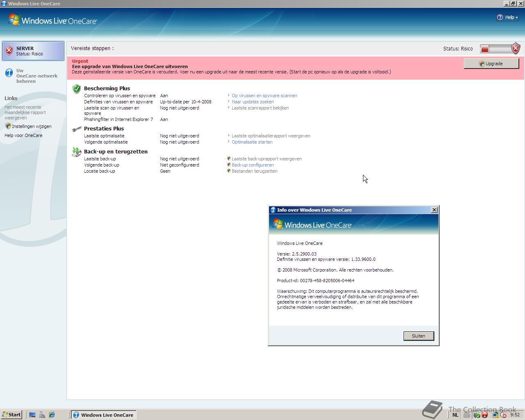Click the text Versie: 2.5.2900.03
The image size is (525, 420).
click(297, 254)
